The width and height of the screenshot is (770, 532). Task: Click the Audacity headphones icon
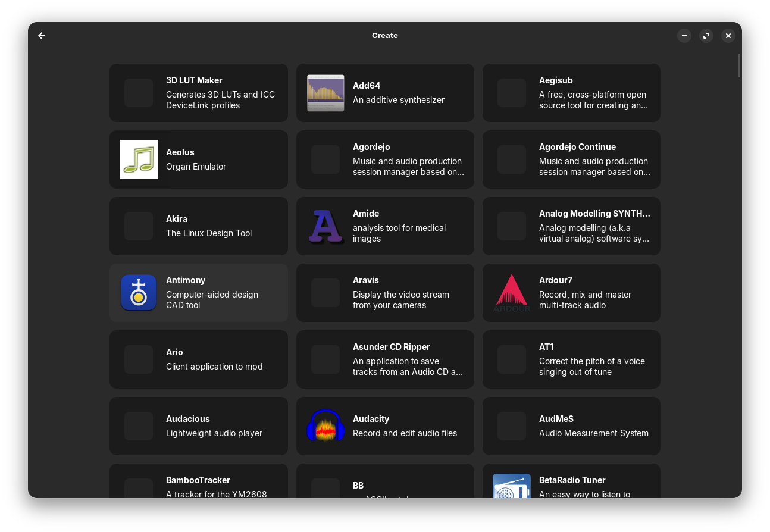[x=325, y=426]
